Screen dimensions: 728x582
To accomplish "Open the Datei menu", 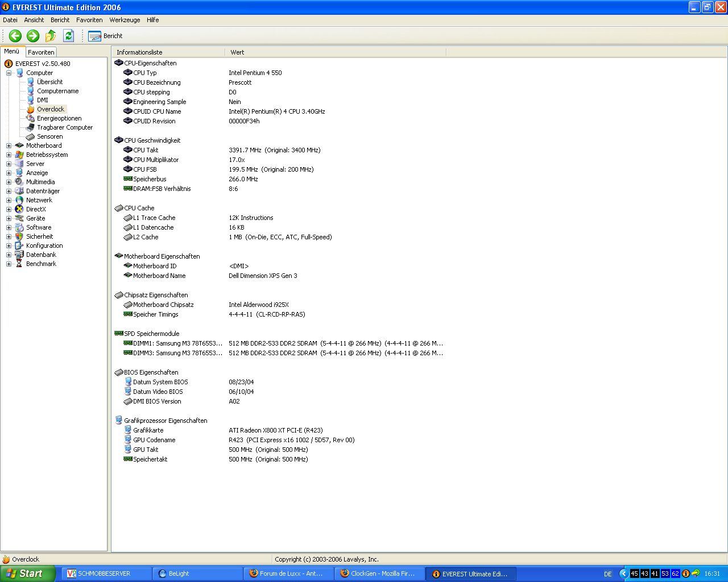I will pyautogui.click(x=10, y=20).
